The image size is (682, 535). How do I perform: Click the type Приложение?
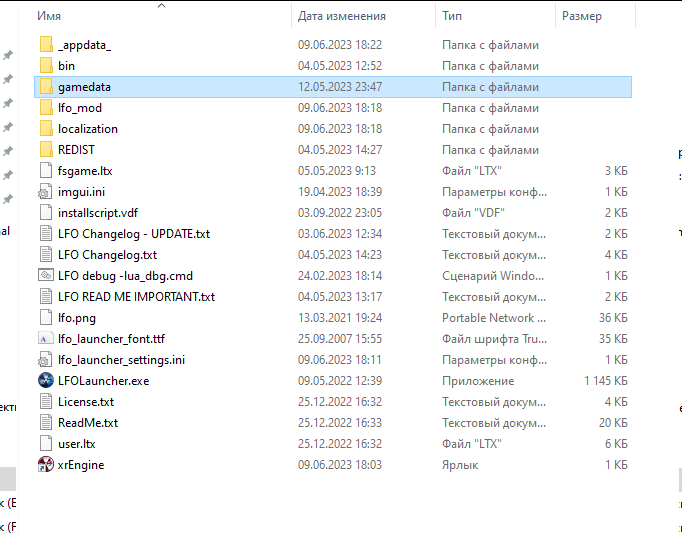click(478, 381)
